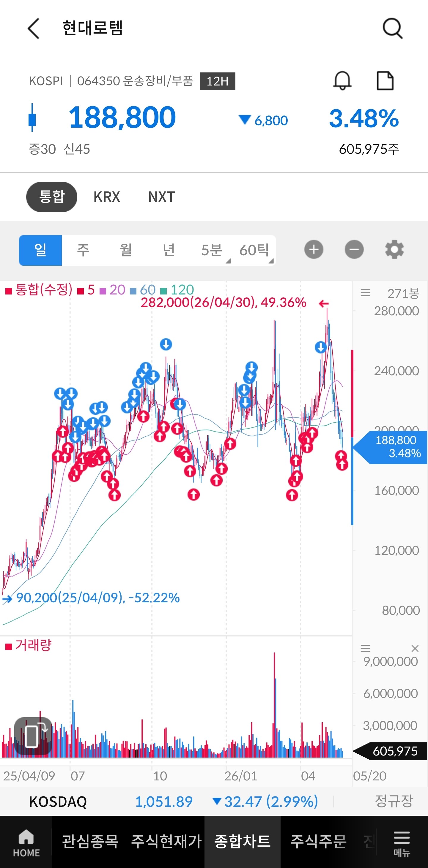The width and height of the screenshot is (428, 868).
Task: Switch to the KRX market option
Action: pyautogui.click(x=107, y=197)
